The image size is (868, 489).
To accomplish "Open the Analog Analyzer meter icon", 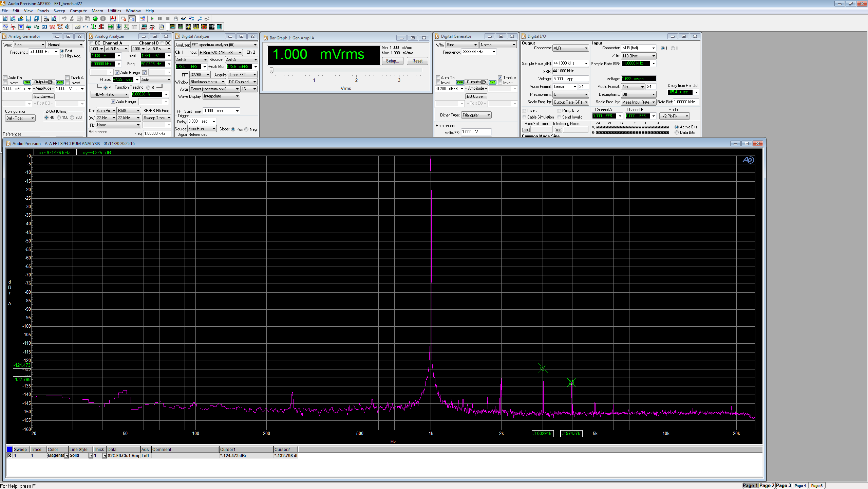I will 13,27.
